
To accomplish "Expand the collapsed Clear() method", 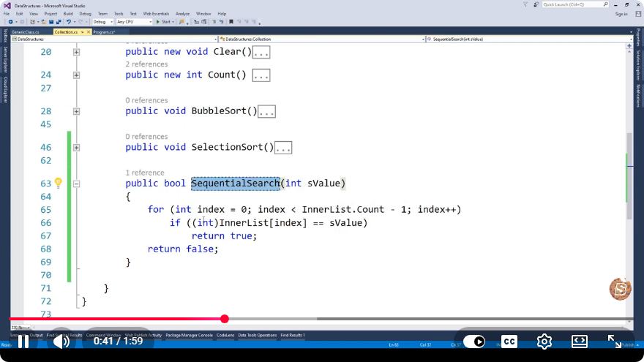I will tap(76, 52).
